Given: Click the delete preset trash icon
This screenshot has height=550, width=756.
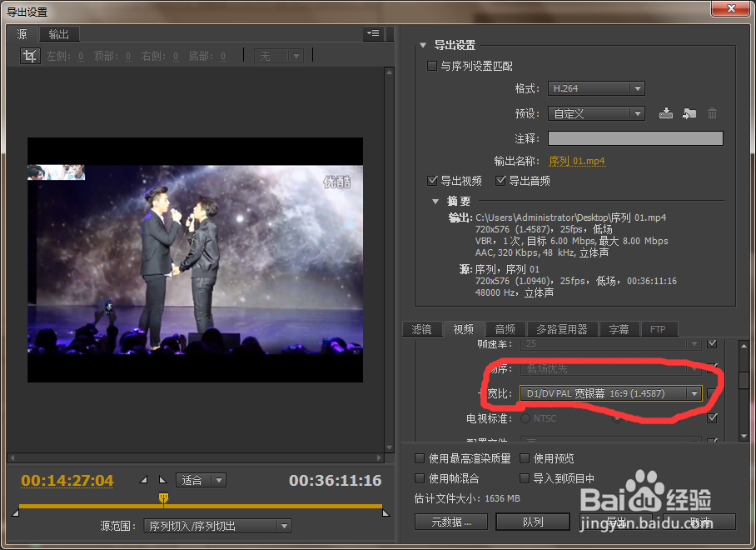Looking at the screenshot, I should 712,113.
